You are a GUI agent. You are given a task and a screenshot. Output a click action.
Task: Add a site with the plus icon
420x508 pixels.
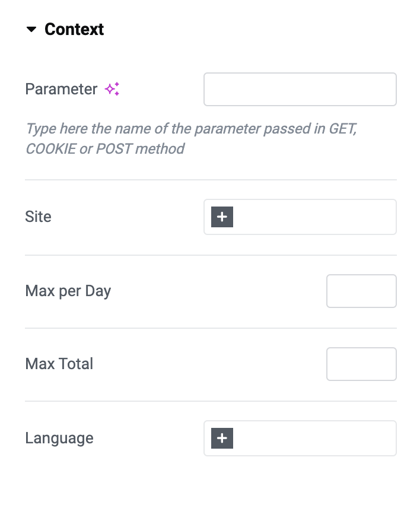(222, 217)
